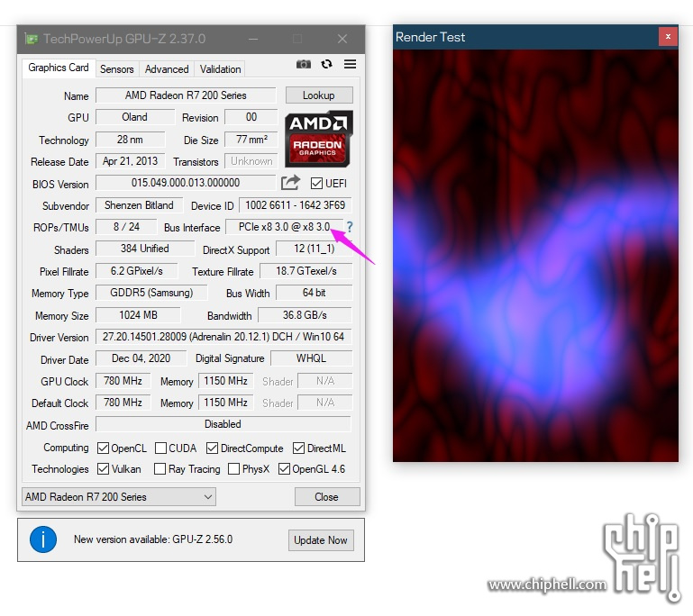693x616 pixels.
Task: Click the Bandwidth value 36.8 GB/s
Action: click(x=305, y=315)
